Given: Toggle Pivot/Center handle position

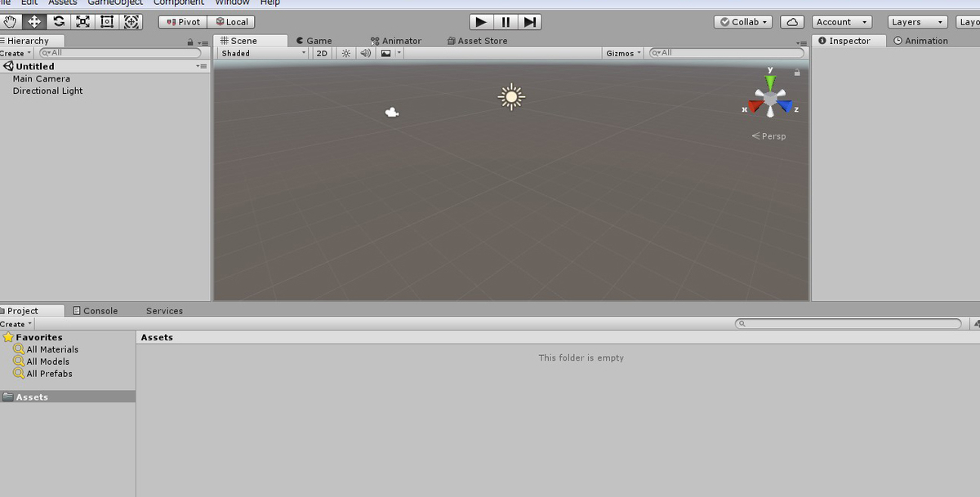Looking at the screenshot, I should click(x=183, y=22).
